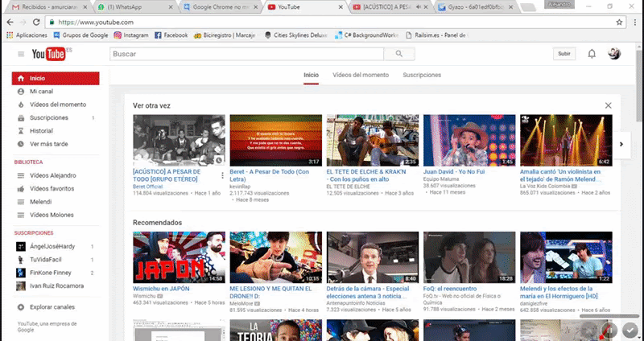This screenshot has height=341, width=644.
Task: Open the Chrome three-dot menu
Action: 634,23
